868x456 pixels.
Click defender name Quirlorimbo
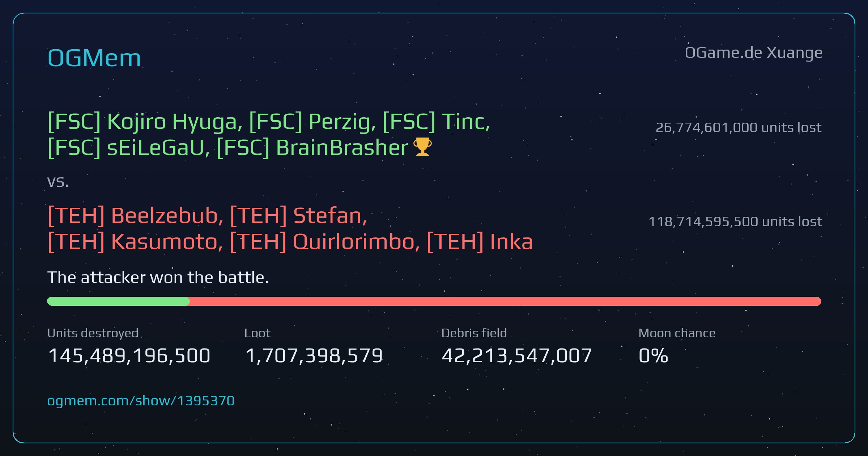coord(354,242)
